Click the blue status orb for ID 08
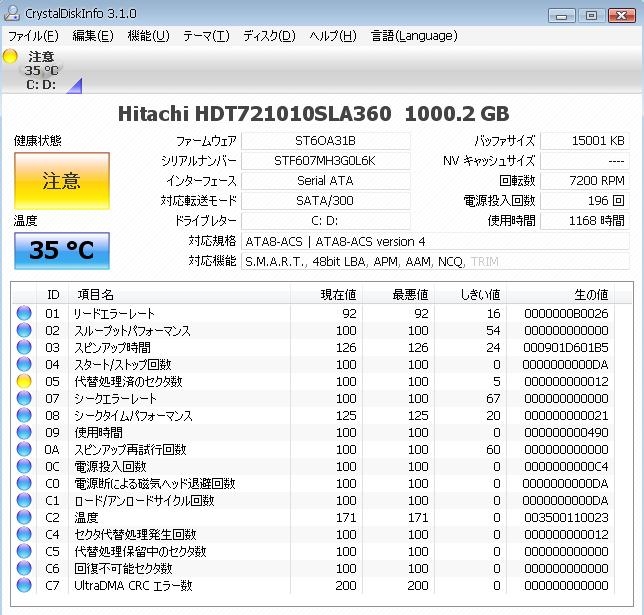644x615 pixels. 24,415
